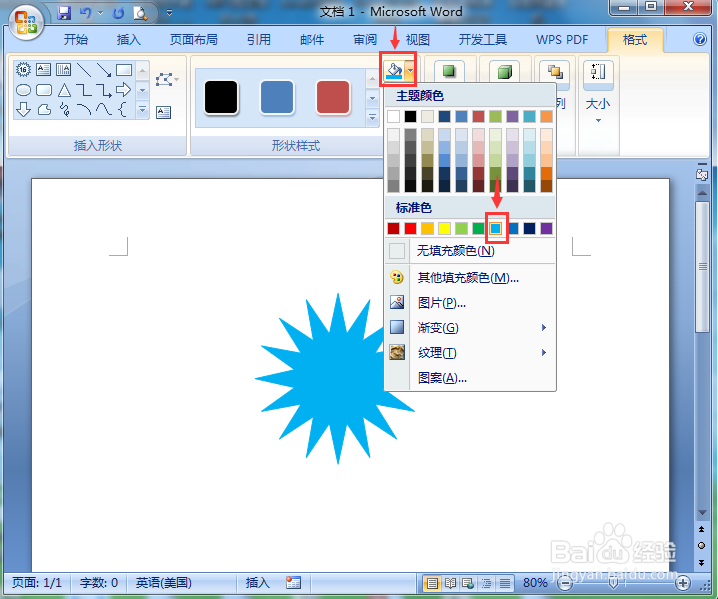Pick the freeform shape tool
Viewport: 718px width, 599px height.
point(44,109)
